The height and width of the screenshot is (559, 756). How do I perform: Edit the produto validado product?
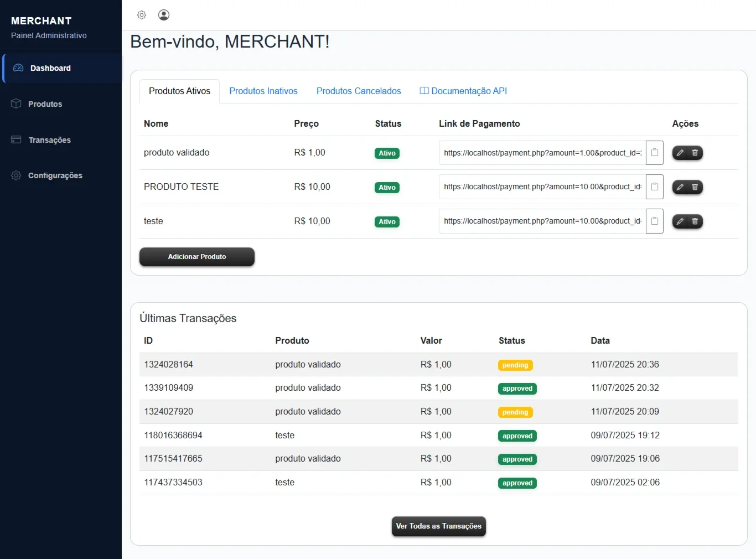tap(680, 153)
